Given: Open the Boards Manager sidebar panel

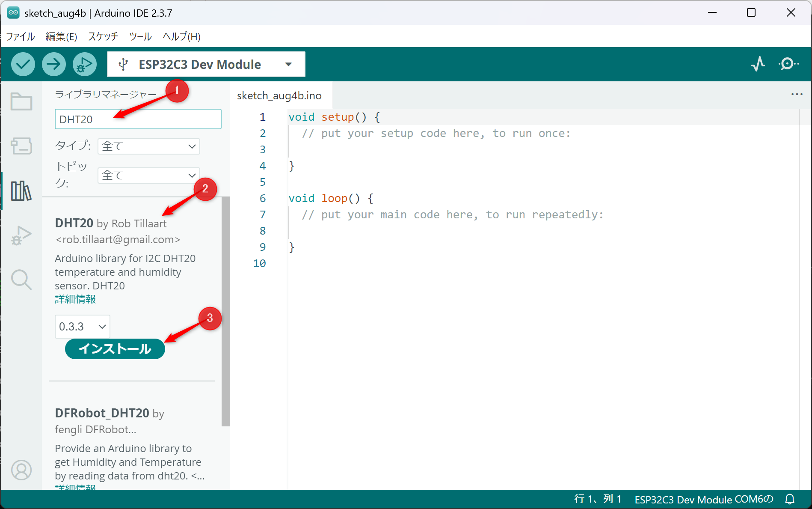Looking at the screenshot, I should pyautogui.click(x=21, y=146).
